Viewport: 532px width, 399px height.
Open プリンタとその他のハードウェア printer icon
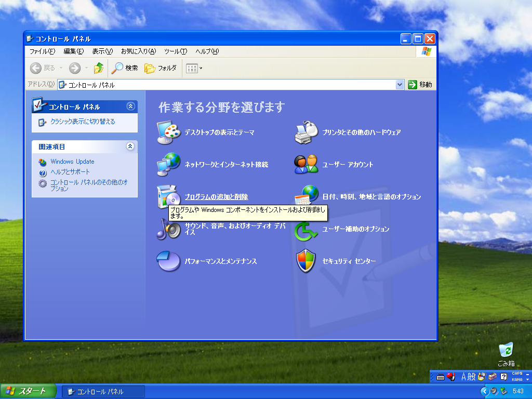click(x=307, y=132)
